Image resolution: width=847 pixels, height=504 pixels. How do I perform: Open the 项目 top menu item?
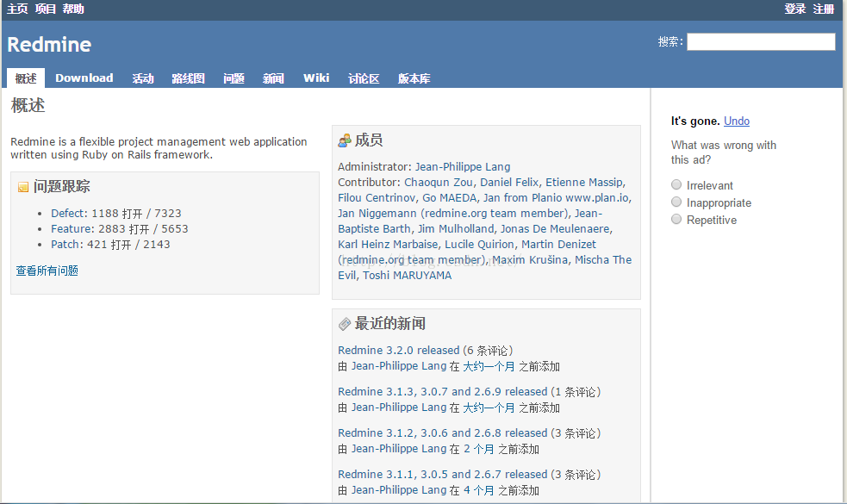(46, 9)
